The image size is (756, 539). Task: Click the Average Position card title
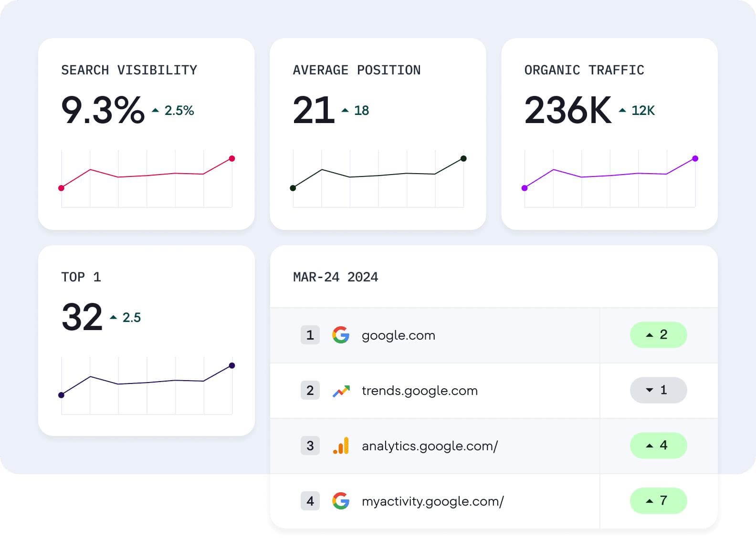[x=357, y=70]
